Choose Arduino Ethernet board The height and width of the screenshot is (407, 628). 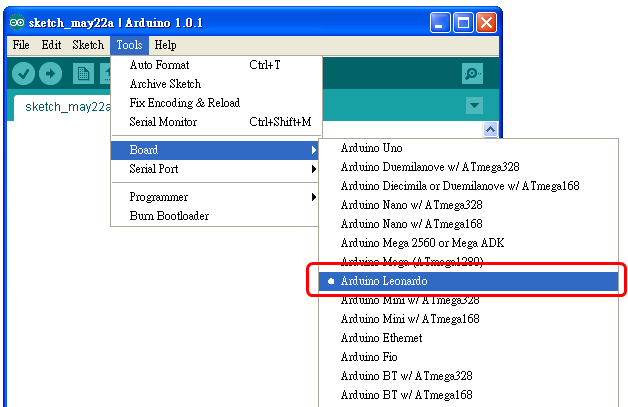(469, 338)
